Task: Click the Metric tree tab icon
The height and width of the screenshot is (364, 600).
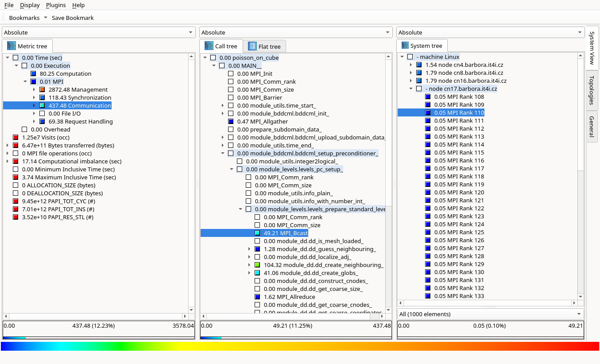Action: coord(12,46)
